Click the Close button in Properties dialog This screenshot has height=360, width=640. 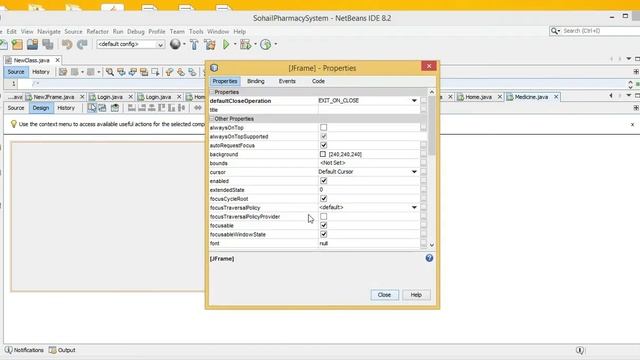tap(384, 295)
